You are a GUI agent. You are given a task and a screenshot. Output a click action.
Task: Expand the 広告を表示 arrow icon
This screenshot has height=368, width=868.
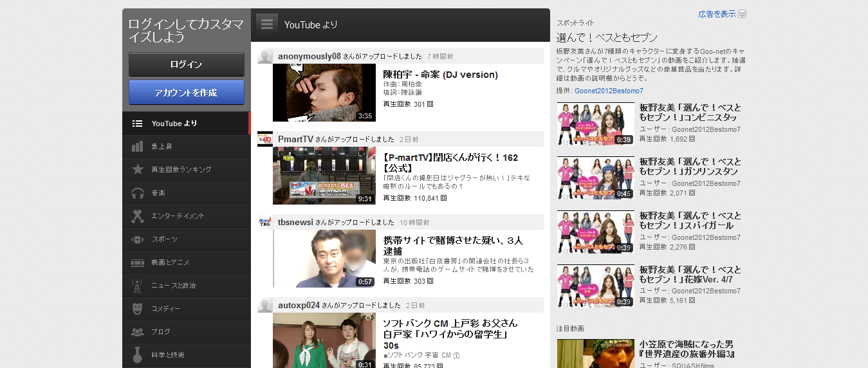pyautogui.click(x=742, y=14)
